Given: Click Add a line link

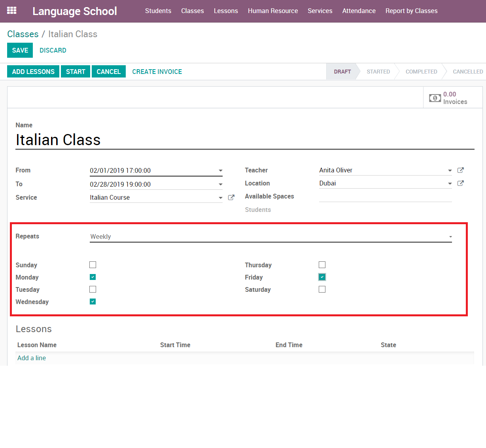Looking at the screenshot, I should 32,358.
